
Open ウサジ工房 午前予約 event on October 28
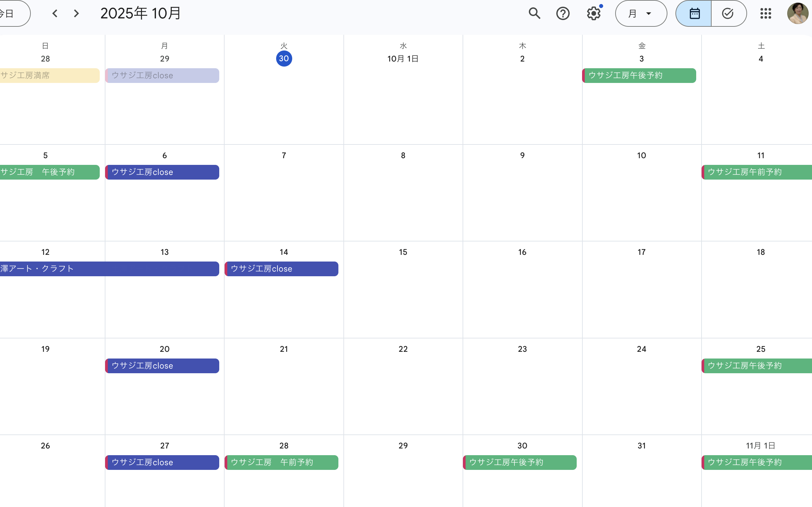coord(281,462)
